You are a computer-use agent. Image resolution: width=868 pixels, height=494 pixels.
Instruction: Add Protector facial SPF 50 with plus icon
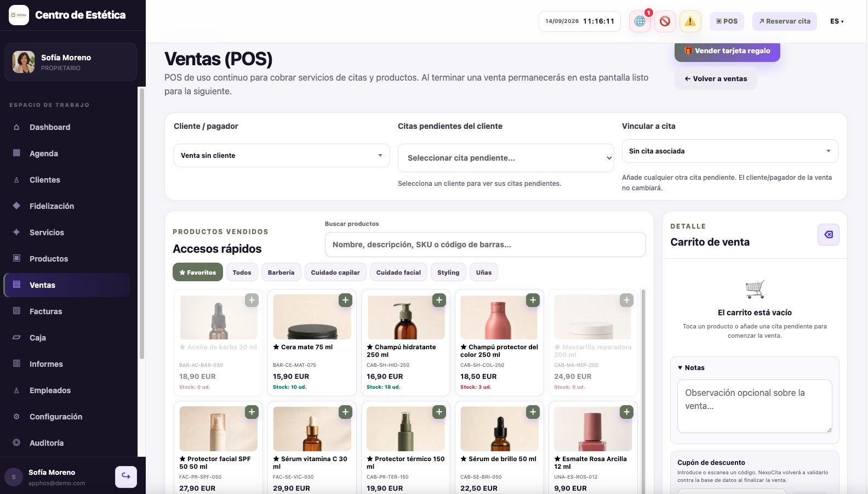[x=252, y=412]
